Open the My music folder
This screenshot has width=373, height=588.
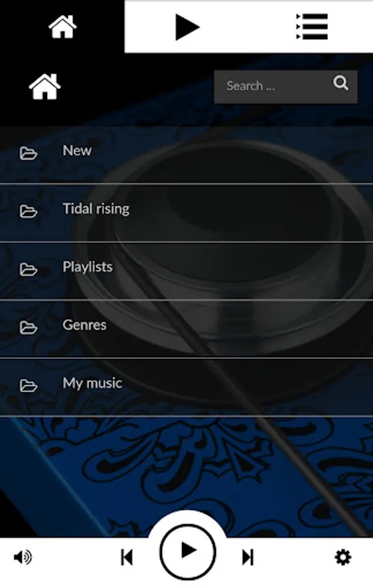click(x=186, y=387)
